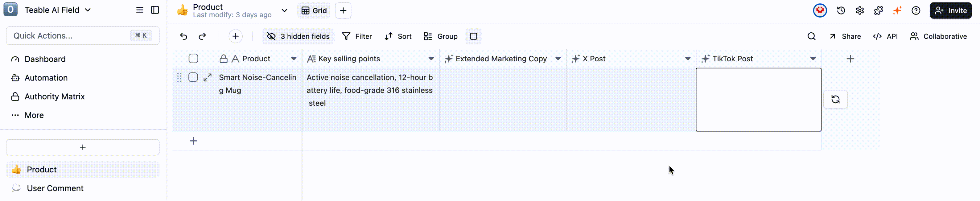This screenshot has width=980, height=201.
Task: Click the Sort button
Action: coord(398,36)
